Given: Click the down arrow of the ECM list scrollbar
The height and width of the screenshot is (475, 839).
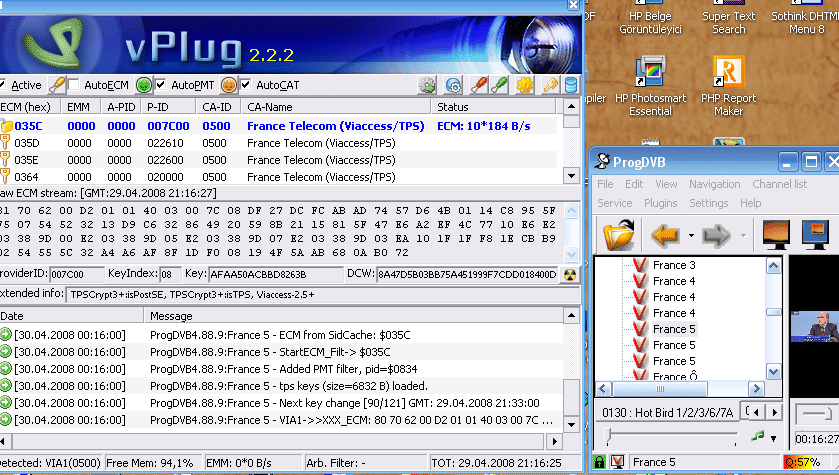Looking at the screenshot, I should pos(571,176).
